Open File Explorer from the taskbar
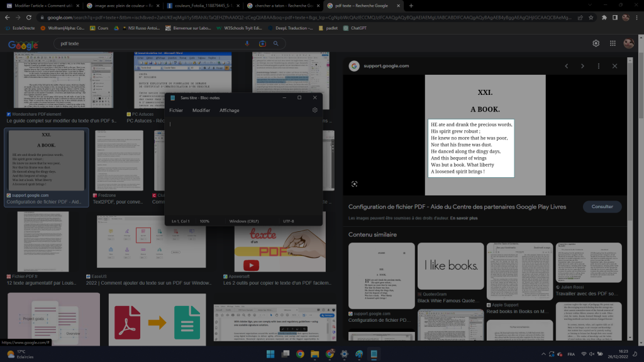 pos(315,354)
